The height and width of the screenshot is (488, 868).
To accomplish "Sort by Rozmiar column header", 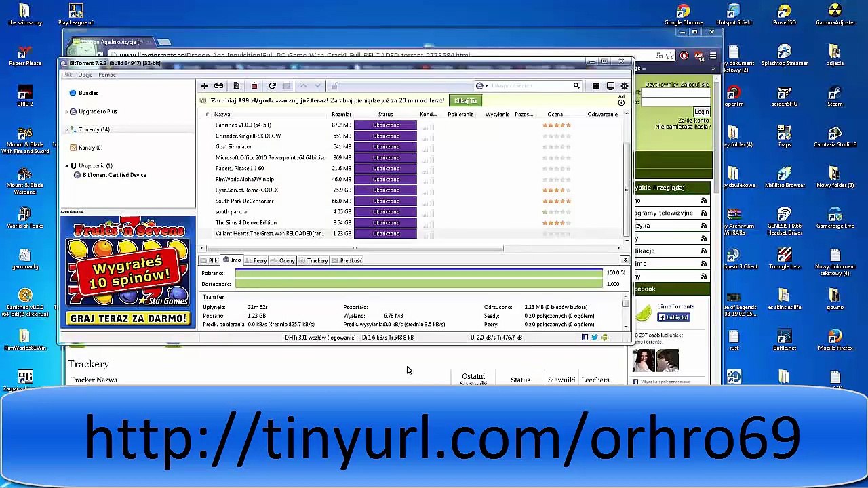I will coord(341,115).
